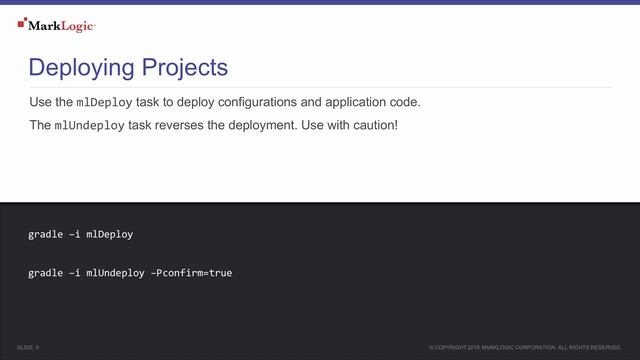This screenshot has height=360, width=640.
Task: Click the MarkLogic logo
Action: pyautogui.click(x=56, y=25)
